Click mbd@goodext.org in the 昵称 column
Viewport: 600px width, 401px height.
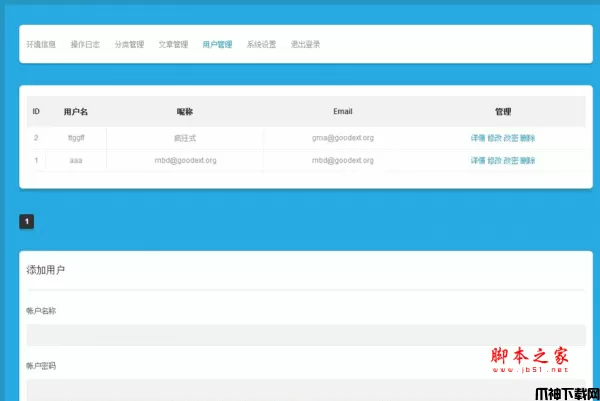185,161
